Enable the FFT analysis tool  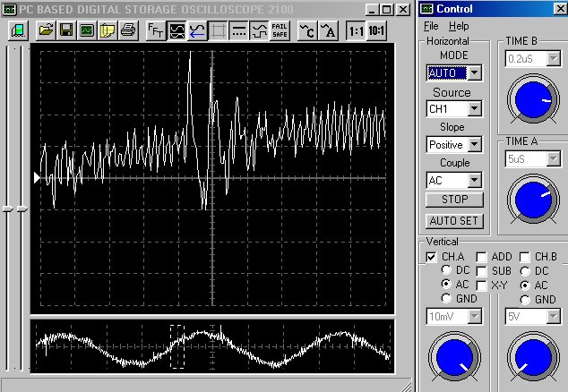point(155,30)
